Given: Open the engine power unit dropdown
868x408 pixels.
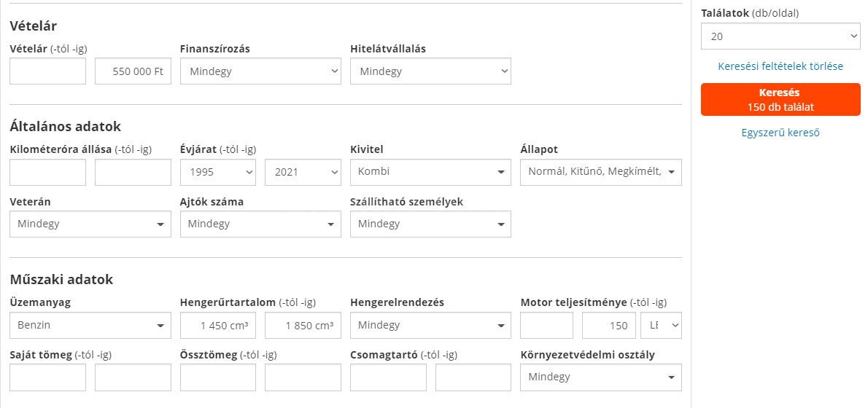Looking at the screenshot, I should pyautogui.click(x=661, y=326).
